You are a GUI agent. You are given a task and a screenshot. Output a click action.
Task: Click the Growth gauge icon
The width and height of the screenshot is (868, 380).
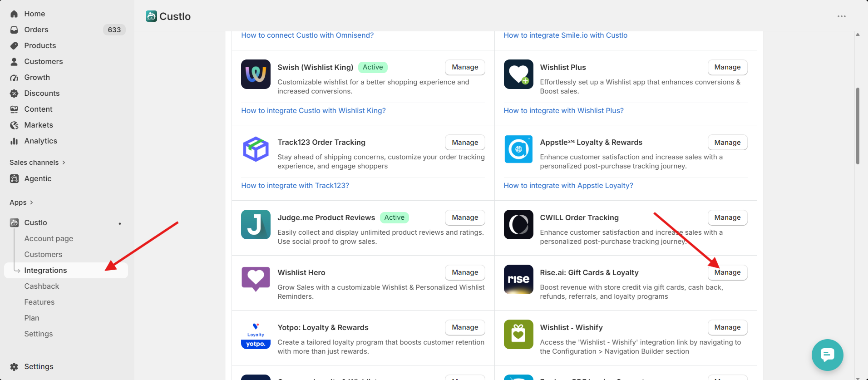14,78
